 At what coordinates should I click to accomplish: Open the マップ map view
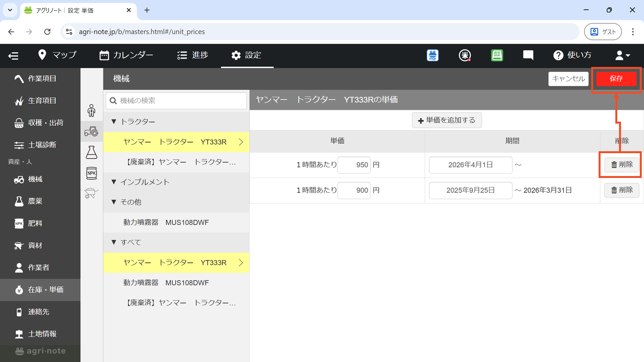point(57,55)
